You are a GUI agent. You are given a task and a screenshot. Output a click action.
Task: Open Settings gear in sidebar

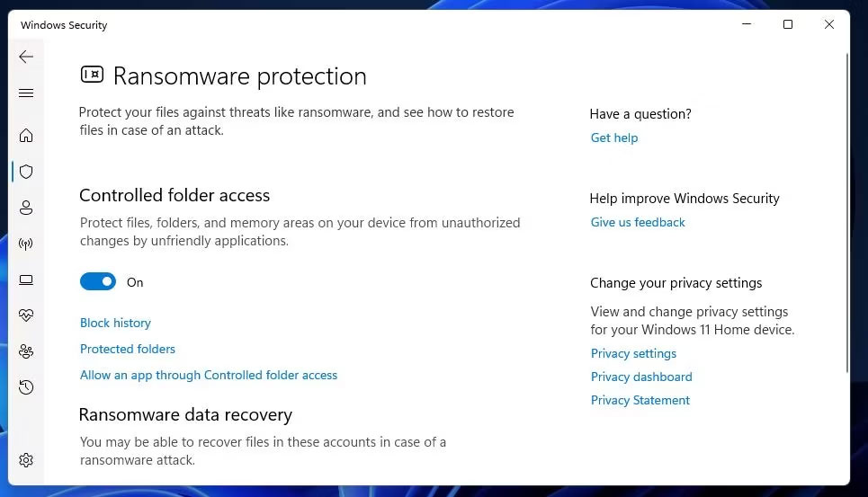click(x=26, y=460)
